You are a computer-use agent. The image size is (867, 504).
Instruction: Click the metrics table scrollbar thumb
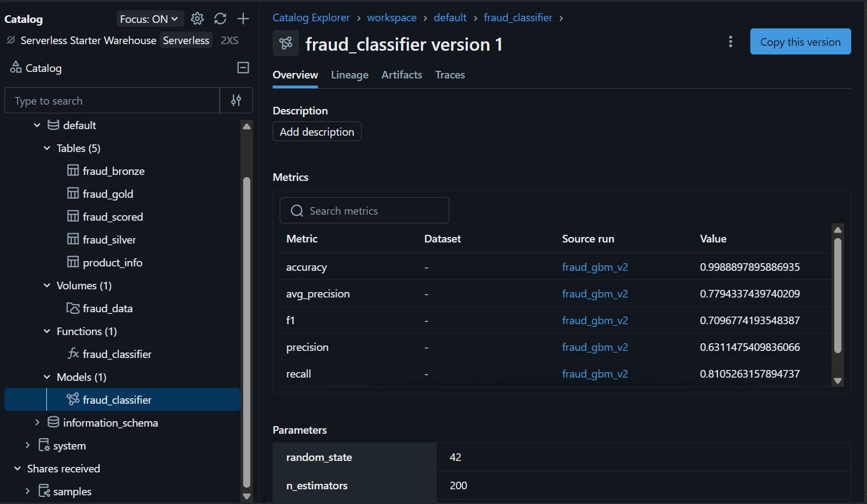[x=838, y=296]
